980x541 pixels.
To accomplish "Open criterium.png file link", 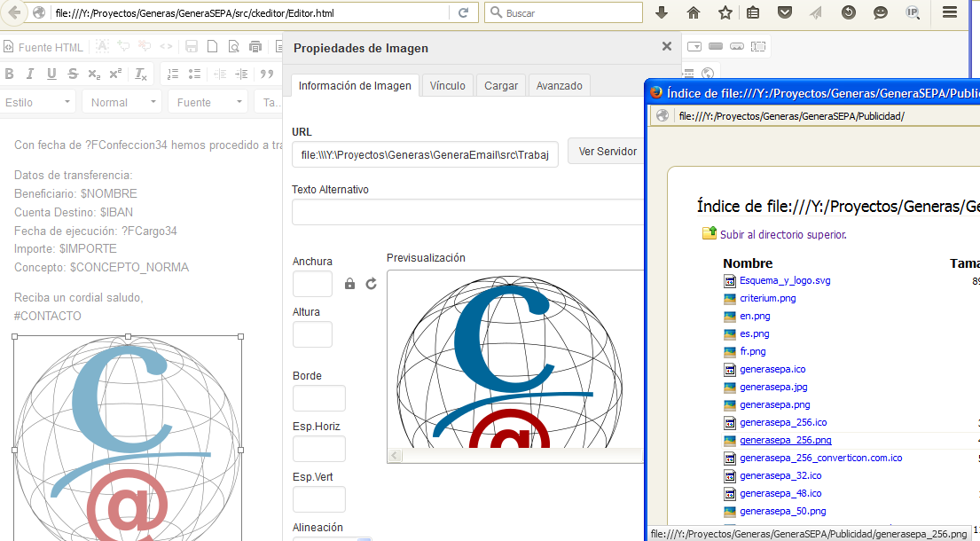I will 767,298.
